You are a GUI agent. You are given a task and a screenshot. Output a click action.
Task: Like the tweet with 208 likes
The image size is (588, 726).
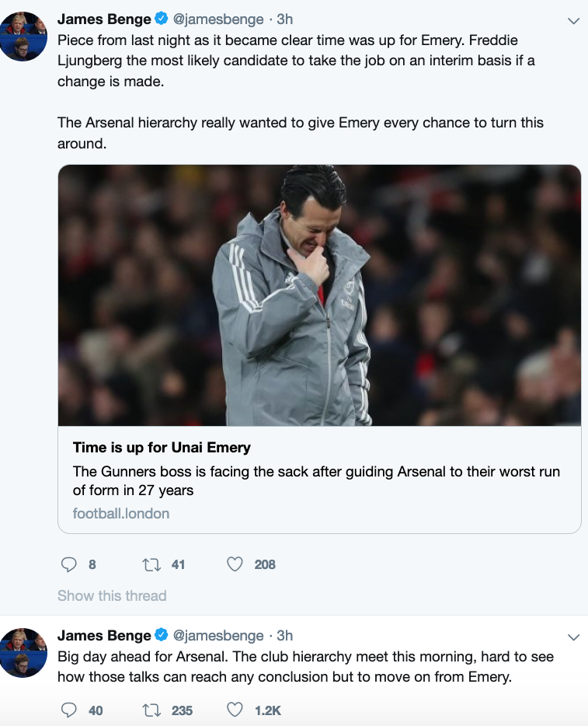pyautogui.click(x=235, y=564)
